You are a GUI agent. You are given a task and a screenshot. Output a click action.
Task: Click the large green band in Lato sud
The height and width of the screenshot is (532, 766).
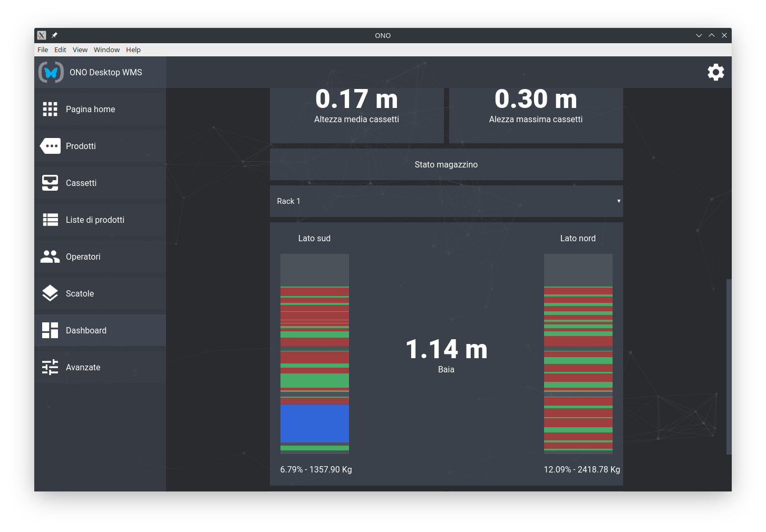coord(314,380)
